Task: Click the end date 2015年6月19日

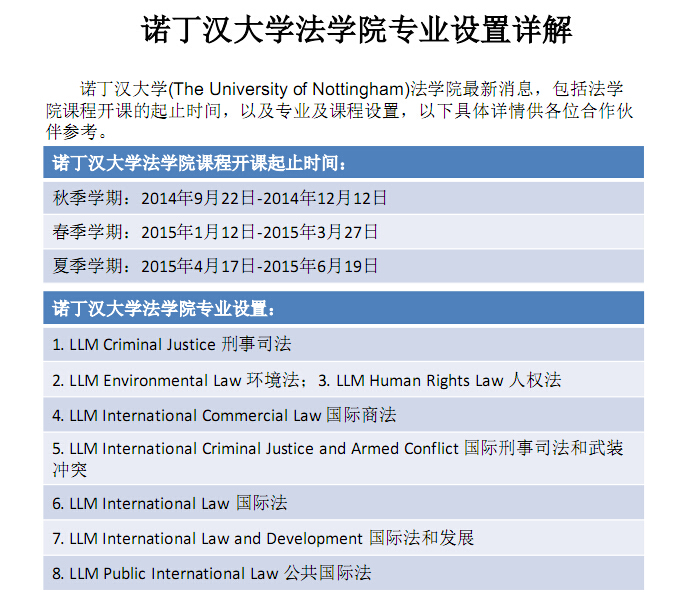Action: pos(320,266)
